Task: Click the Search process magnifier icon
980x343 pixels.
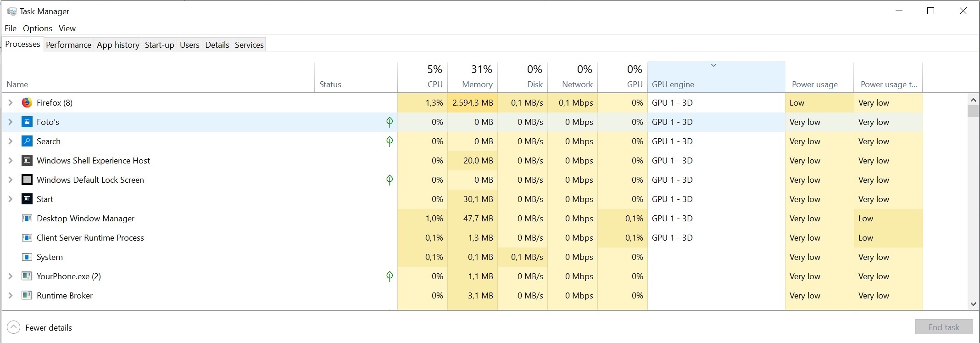Action: point(27,141)
